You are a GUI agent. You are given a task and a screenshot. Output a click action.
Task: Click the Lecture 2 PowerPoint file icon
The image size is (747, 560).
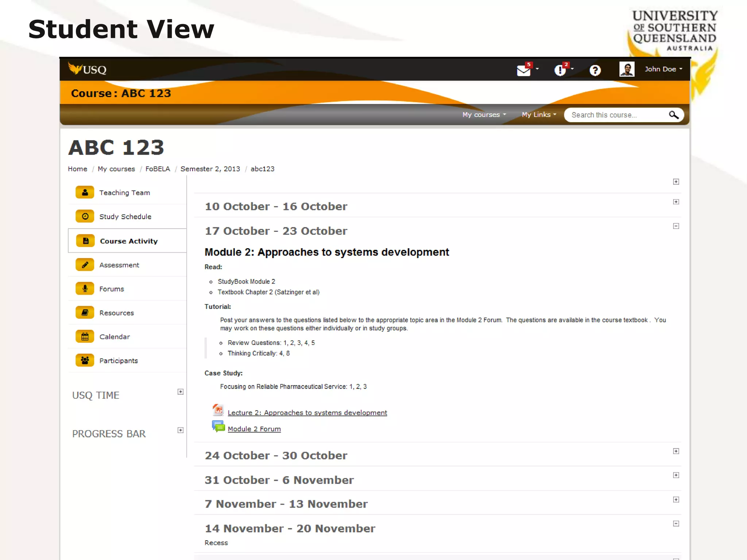(x=218, y=410)
